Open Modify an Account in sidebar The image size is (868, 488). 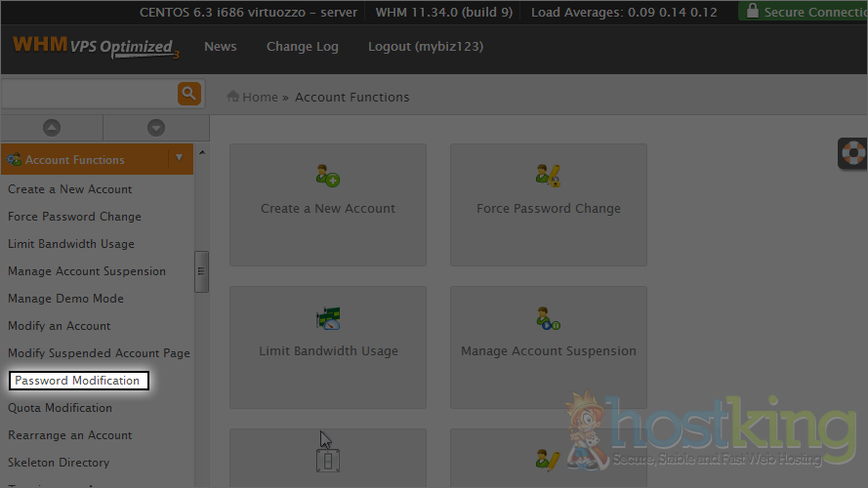pyautogui.click(x=59, y=326)
